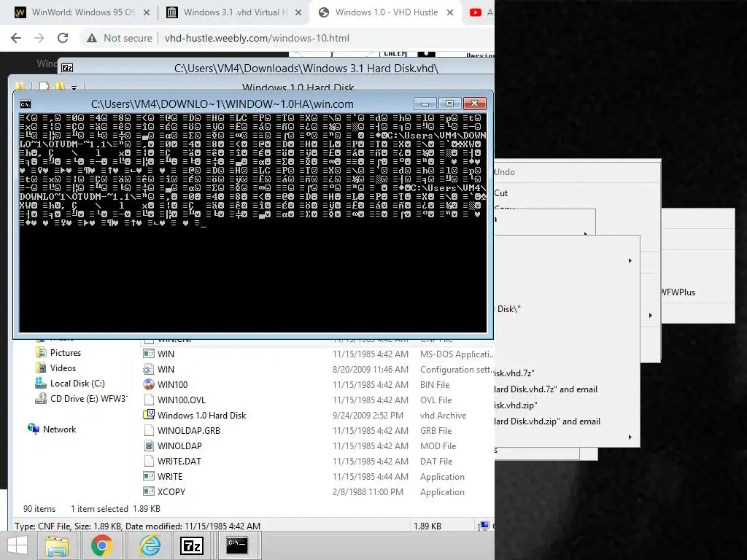Screen dimensions: 747x560
Task: Select the WIN MS-DOS Application file
Action: coord(166,354)
